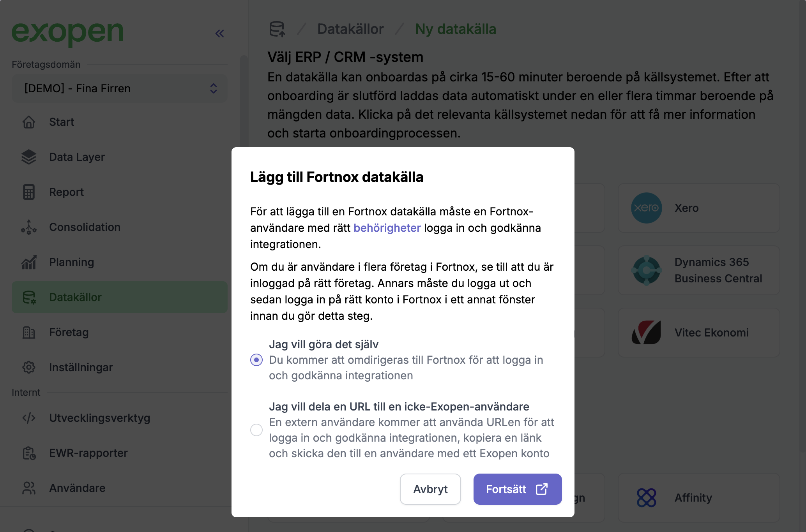Open the behörigheter link
This screenshot has height=532, width=806.
(387, 228)
